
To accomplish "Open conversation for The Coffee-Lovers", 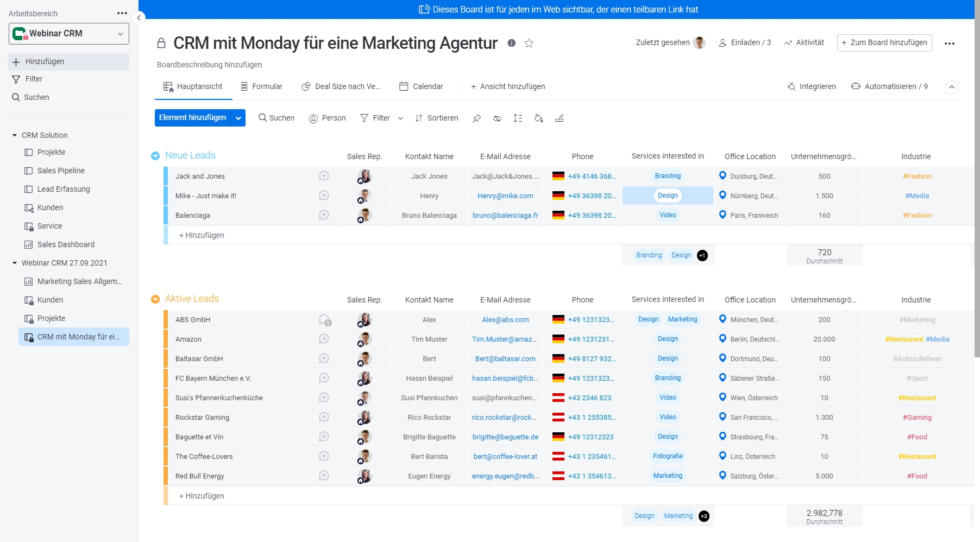I will [x=324, y=456].
